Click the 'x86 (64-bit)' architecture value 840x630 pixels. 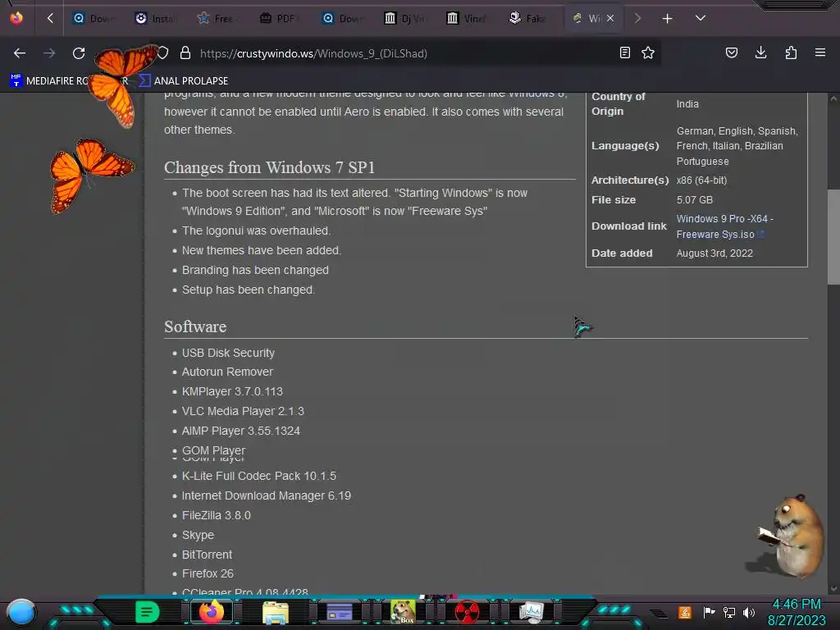coord(701,180)
